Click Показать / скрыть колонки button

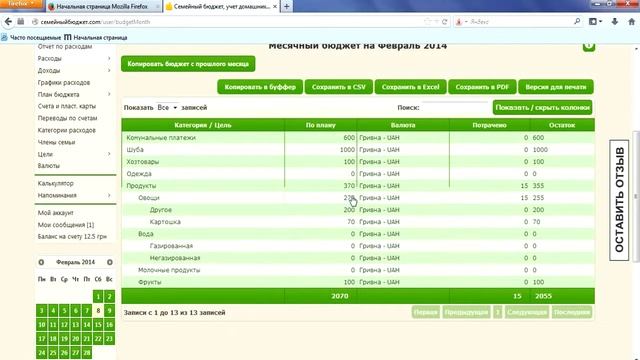(x=542, y=107)
